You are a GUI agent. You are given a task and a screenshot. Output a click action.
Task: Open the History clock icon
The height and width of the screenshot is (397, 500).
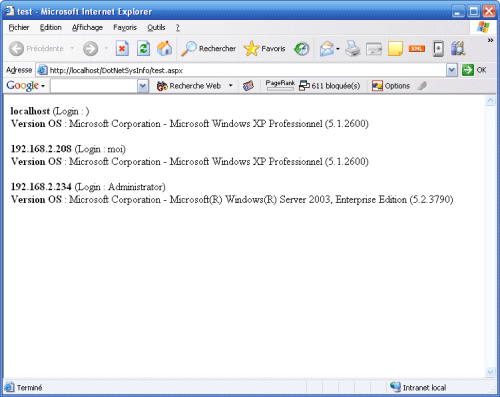[302, 49]
